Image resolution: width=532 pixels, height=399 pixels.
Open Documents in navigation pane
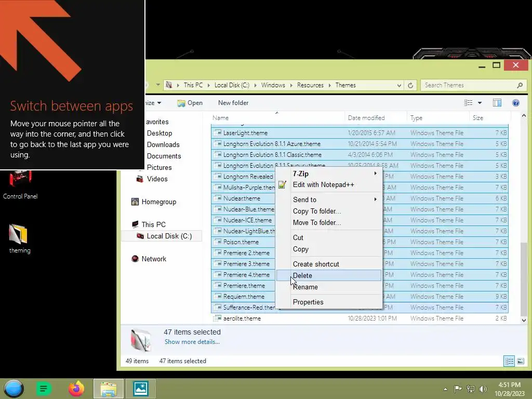click(164, 156)
